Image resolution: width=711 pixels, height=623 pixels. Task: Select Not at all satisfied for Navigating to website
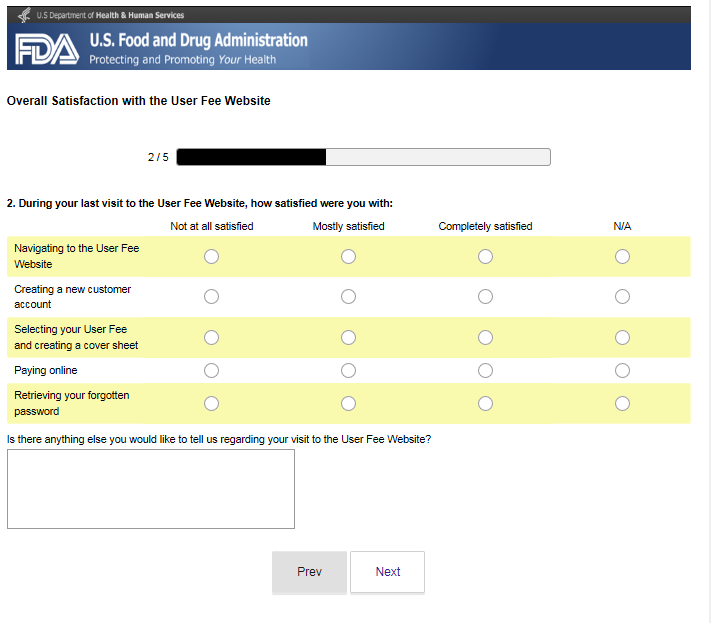tap(211, 257)
